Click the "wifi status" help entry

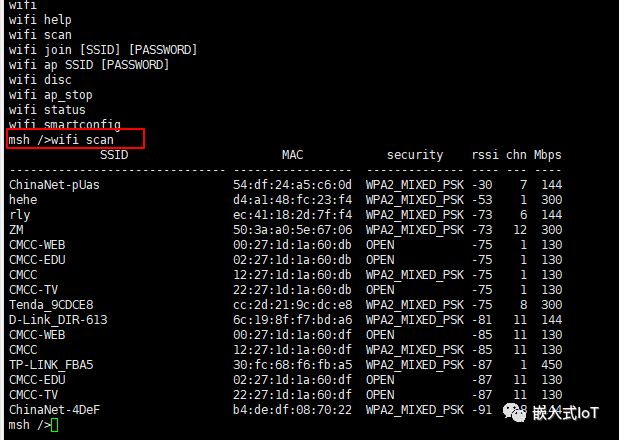[x=47, y=110]
